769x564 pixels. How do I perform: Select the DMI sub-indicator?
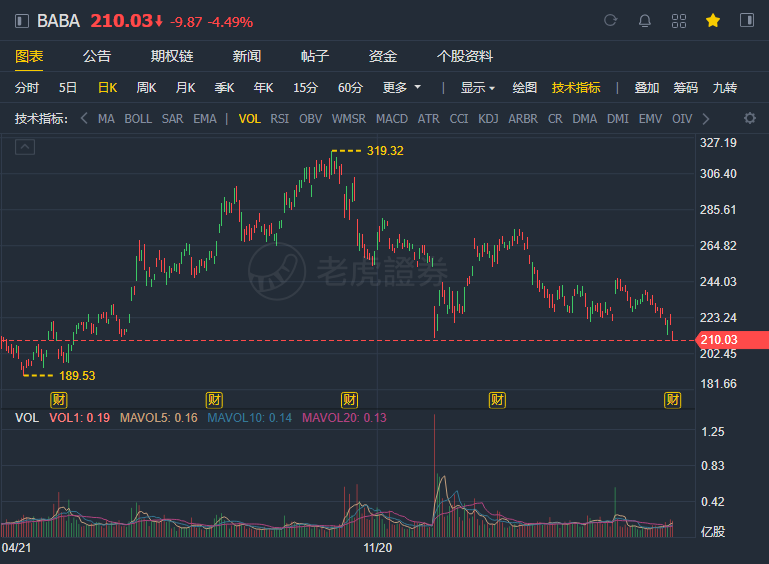click(618, 119)
